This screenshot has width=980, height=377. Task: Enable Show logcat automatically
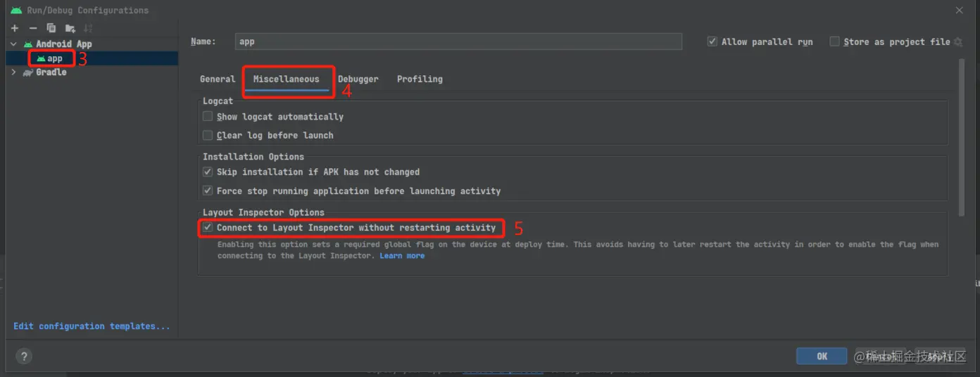208,117
